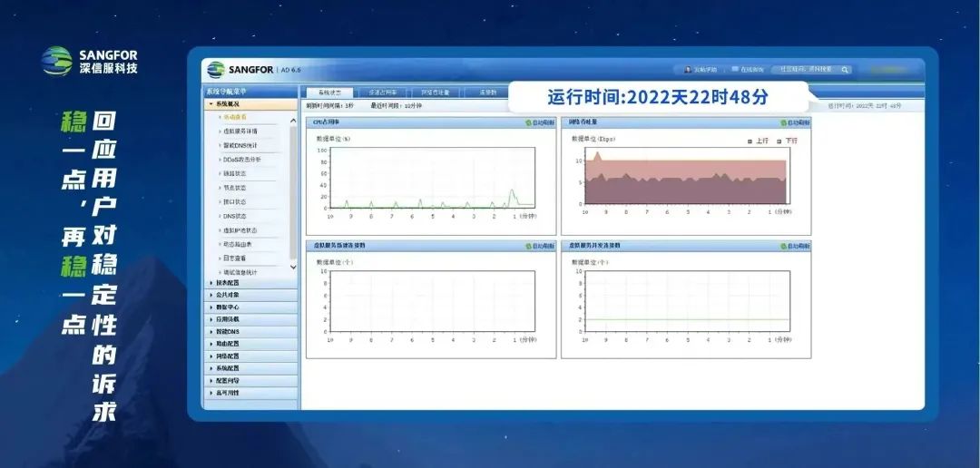Expand the 数据中心 menu section
The width and height of the screenshot is (980, 468).
pos(250,307)
